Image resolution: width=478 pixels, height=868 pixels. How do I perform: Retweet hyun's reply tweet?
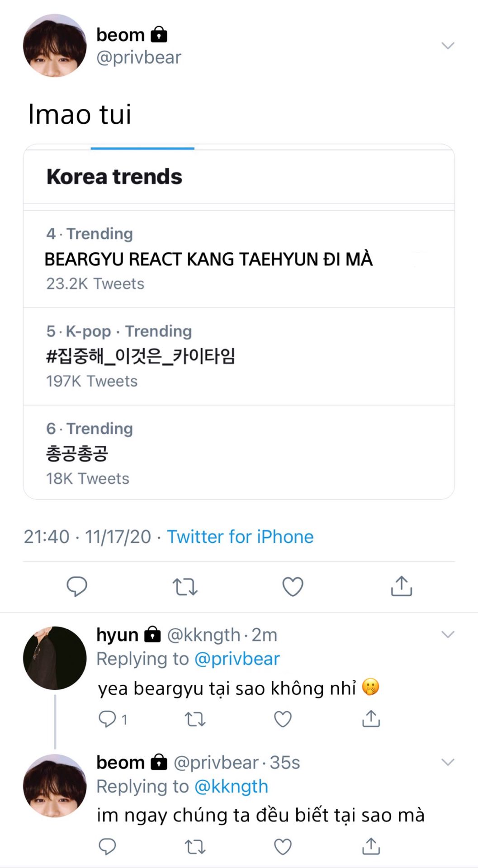(195, 719)
